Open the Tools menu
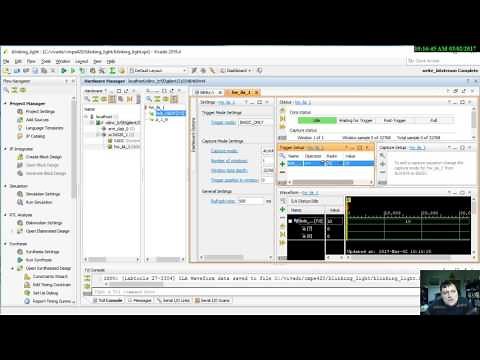This screenshot has height=360, width=480. 46,61
